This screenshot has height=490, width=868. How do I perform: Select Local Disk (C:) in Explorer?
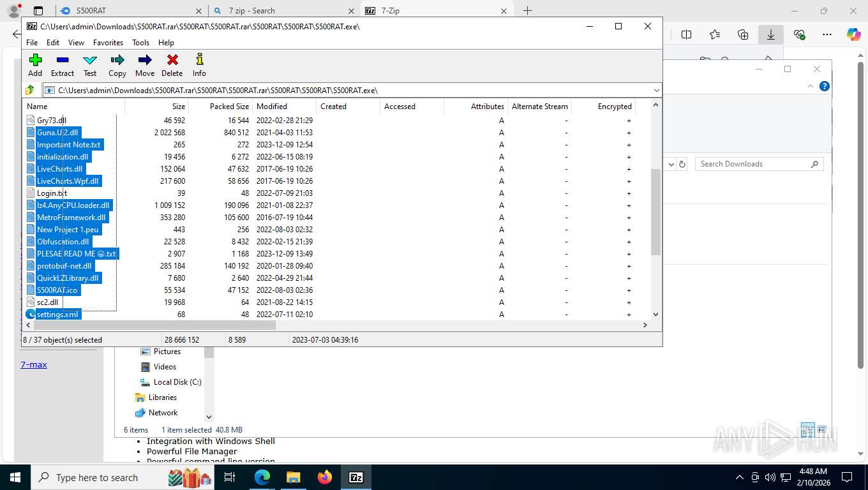click(x=170, y=382)
